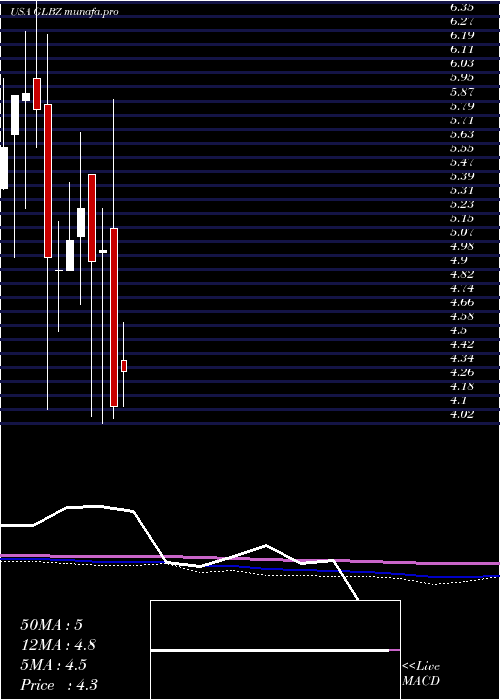The width and height of the screenshot is (500, 700).
Task: Select the small red candle near 4.3
Action: point(124,366)
